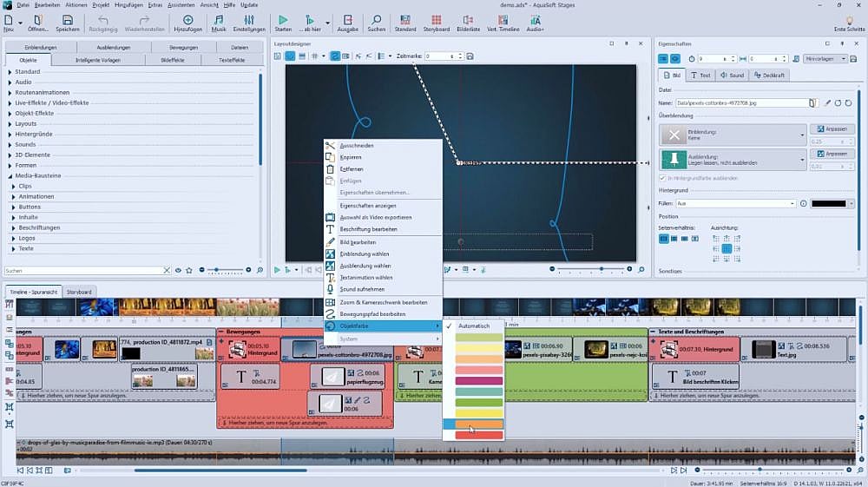
Task: Open the Füllen dropdown set to Aus
Action: click(736, 204)
